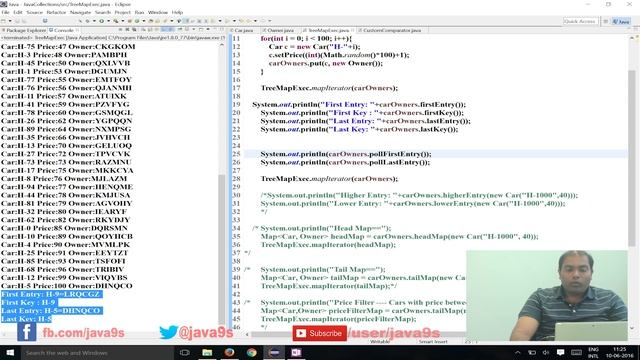Switch to the Package Explorer tab

click(24, 30)
